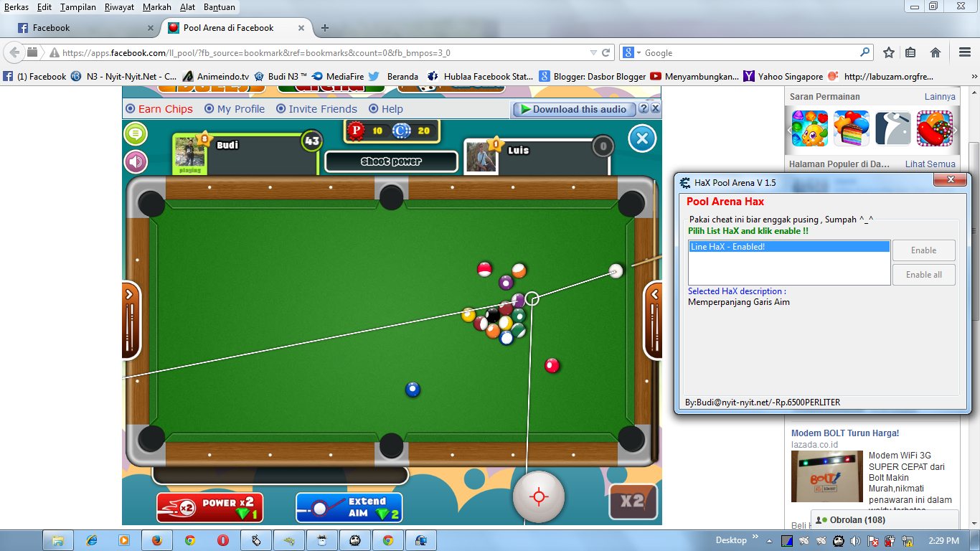Click the Opera taskbar icon

coord(223,540)
